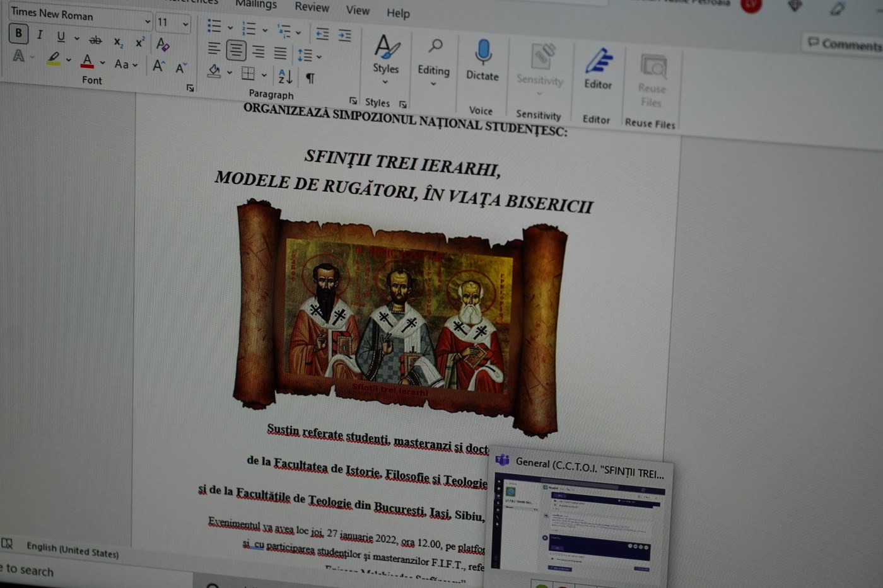This screenshot has width=883, height=588.
Task: Open Times New Roman font dropdown
Action: click(x=147, y=21)
